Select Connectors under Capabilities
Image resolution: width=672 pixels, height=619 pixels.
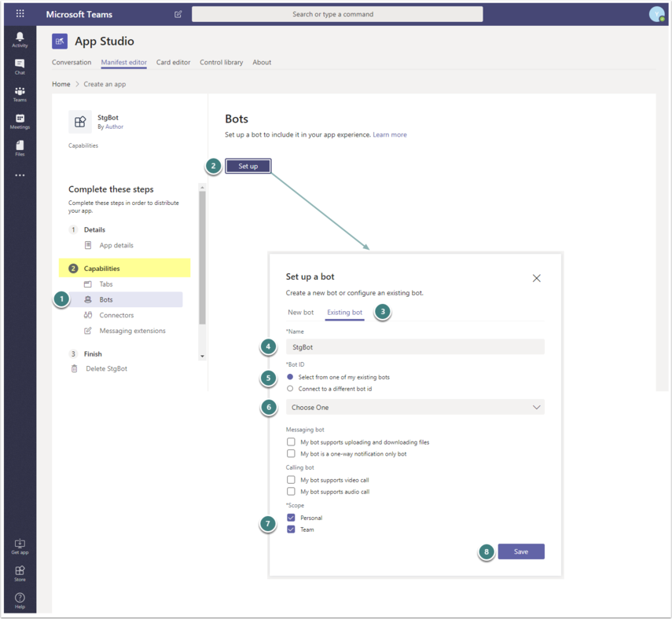pos(116,315)
